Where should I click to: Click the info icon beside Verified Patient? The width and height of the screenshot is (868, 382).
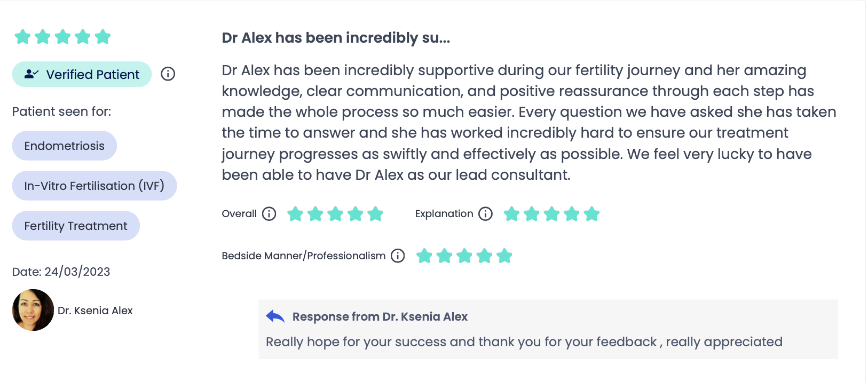coord(168,74)
